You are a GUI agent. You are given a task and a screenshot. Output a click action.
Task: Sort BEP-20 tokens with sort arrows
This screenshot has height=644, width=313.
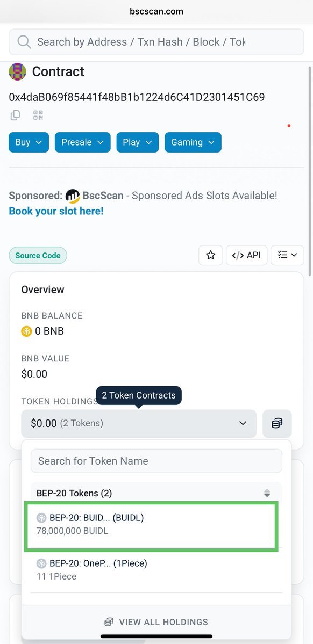(x=267, y=493)
